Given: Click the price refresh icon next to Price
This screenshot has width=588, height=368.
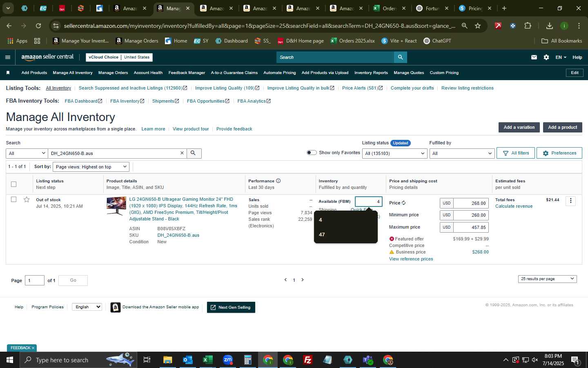Looking at the screenshot, I should click(403, 203).
